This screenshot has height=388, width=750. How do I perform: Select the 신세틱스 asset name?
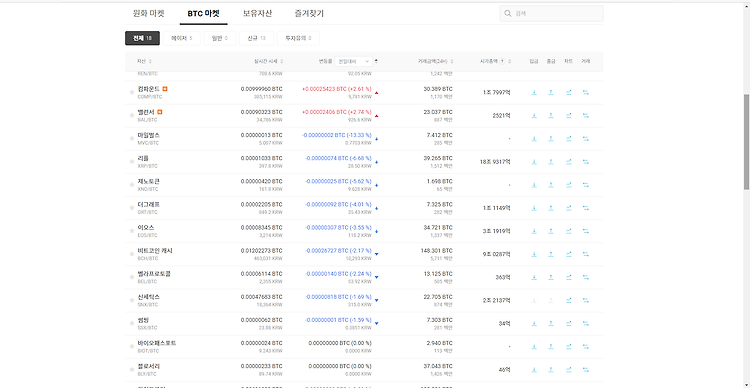pos(149,297)
